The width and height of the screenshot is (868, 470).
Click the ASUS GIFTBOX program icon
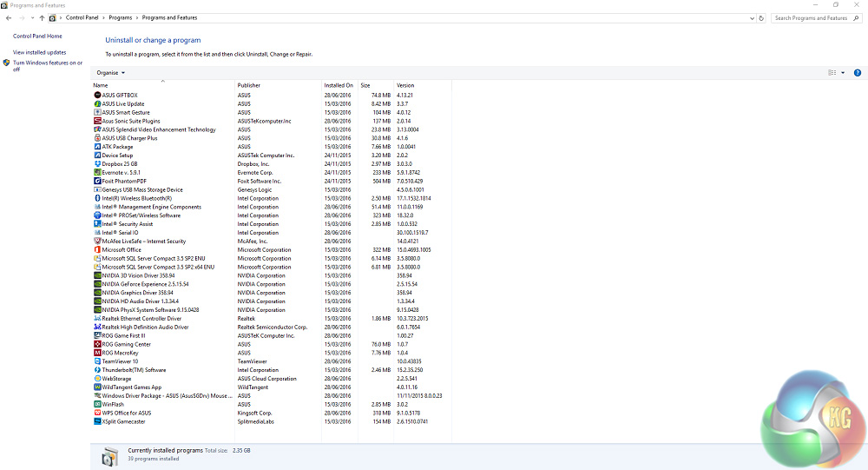97,96
